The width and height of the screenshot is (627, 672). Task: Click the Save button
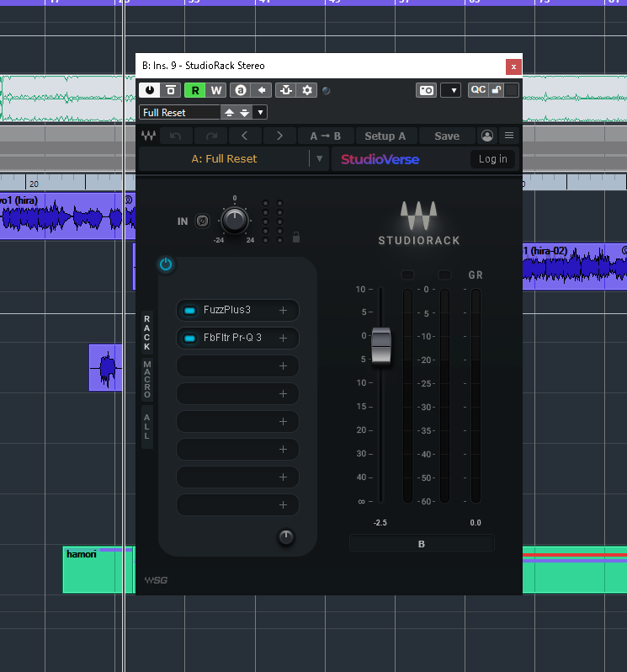click(447, 136)
